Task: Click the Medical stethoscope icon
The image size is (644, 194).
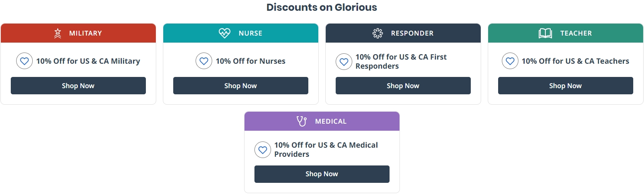Action: (x=302, y=122)
